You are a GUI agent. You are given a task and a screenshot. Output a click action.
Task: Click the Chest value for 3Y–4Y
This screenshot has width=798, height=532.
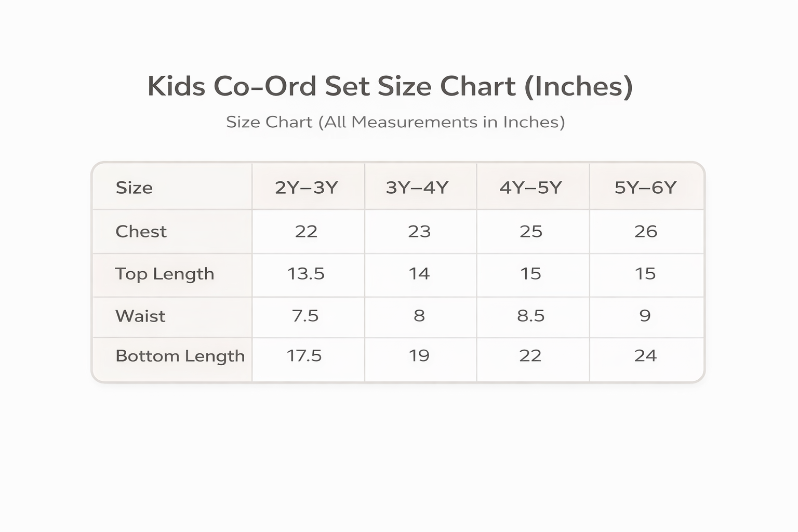pos(419,231)
